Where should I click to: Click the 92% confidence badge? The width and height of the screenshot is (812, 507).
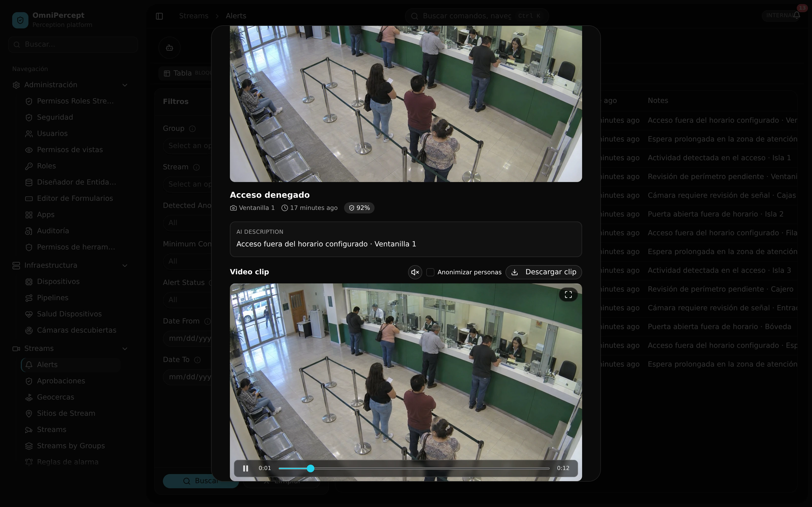359,208
